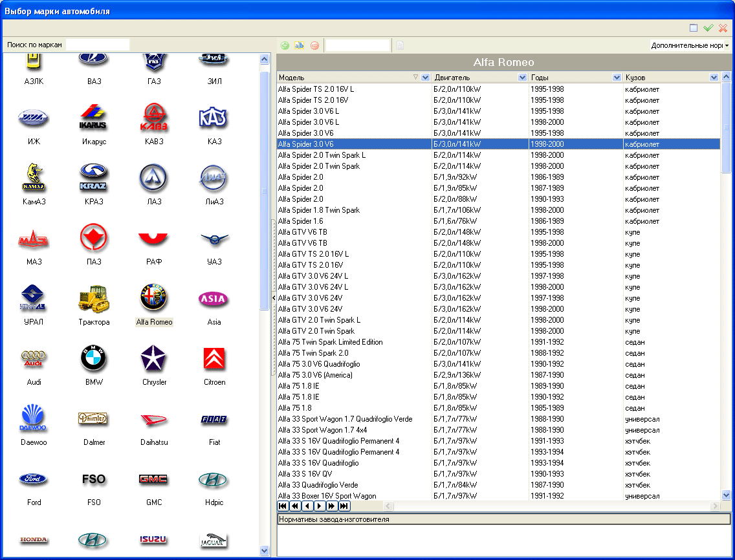Click the Поиск по маркам search field
This screenshot has width=735, height=560.
98,45
